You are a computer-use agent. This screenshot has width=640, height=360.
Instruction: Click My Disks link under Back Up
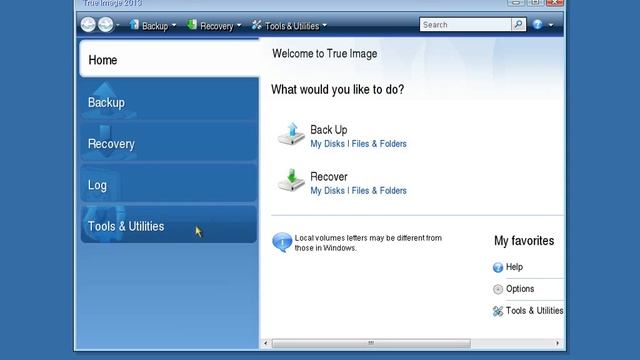[x=327, y=144]
